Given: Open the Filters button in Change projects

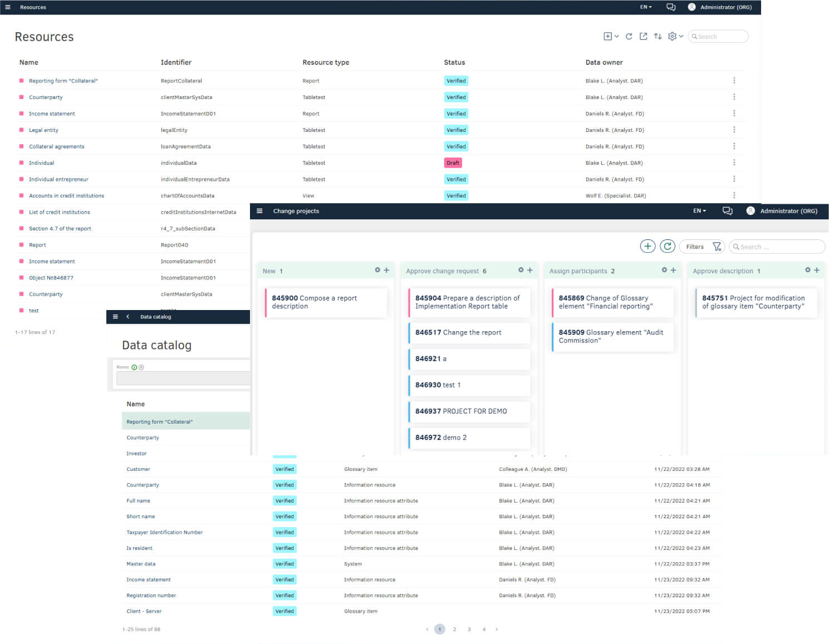Looking at the screenshot, I should pos(702,247).
